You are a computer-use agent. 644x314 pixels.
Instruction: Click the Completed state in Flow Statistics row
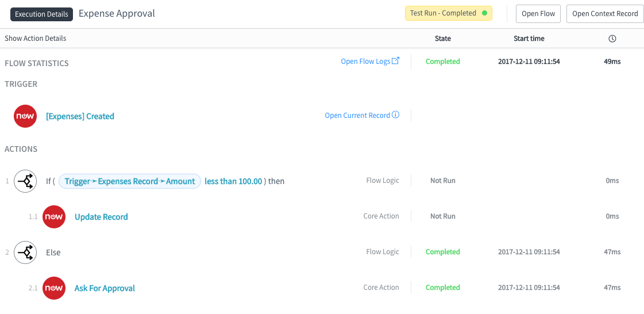click(443, 61)
